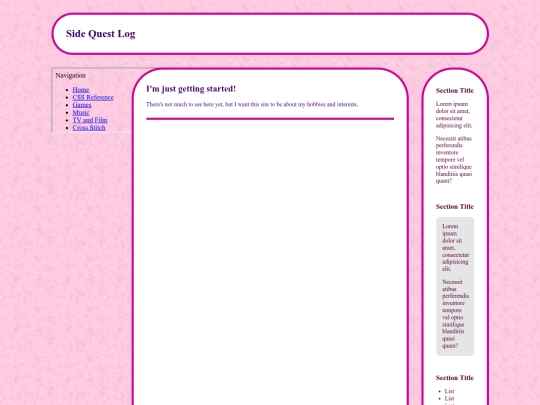Go to the Games page link
This screenshot has width=540, height=405.
point(82,105)
